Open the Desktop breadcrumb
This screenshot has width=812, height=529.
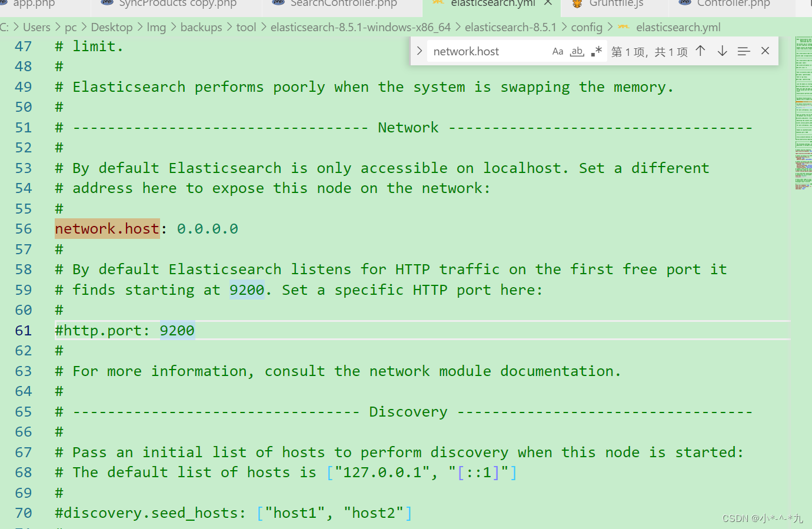pyautogui.click(x=112, y=27)
